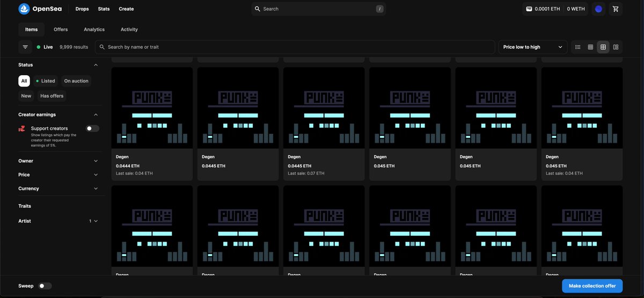Open the shopping cart icon
Viewport: 644px width, 298px height.
(616, 9)
